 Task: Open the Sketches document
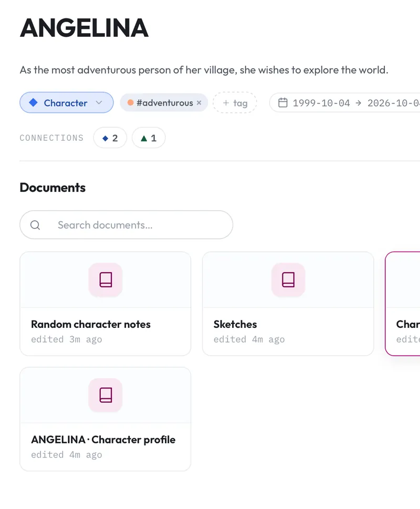click(x=288, y=304)
